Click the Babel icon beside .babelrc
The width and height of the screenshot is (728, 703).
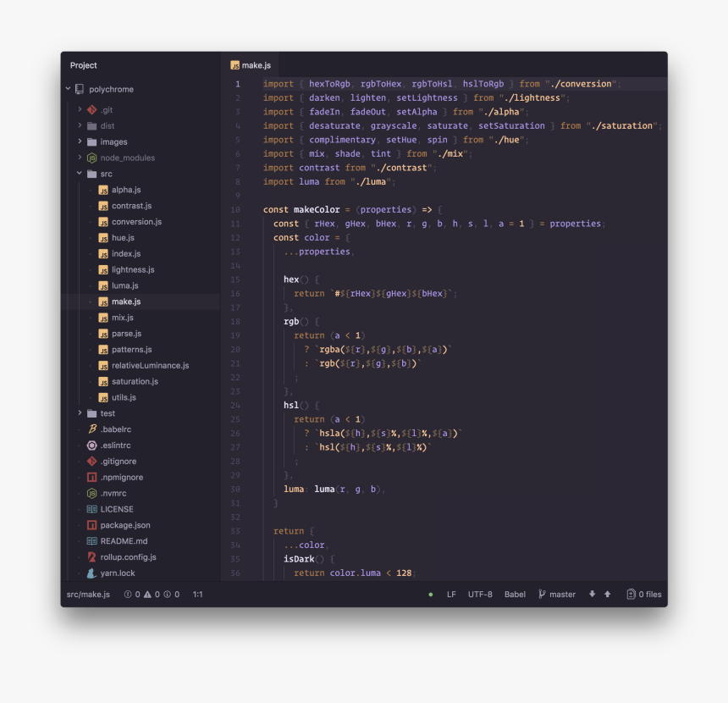[92, 429]
